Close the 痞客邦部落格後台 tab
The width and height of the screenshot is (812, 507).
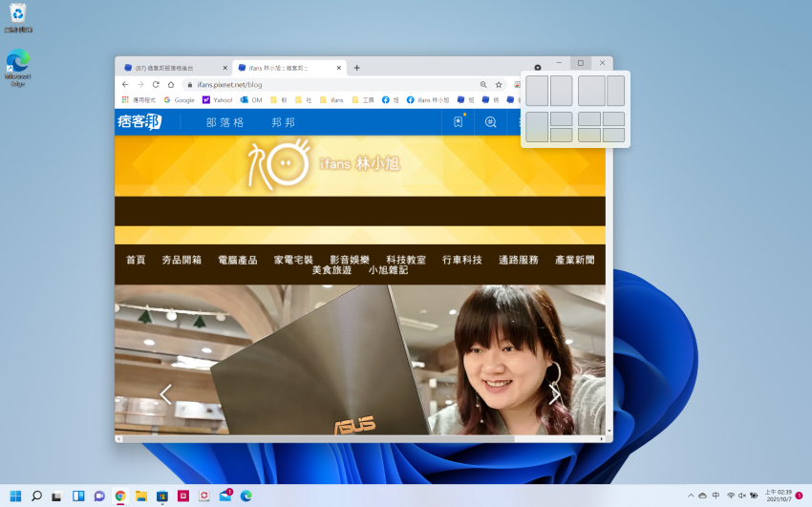click(224, 68)
